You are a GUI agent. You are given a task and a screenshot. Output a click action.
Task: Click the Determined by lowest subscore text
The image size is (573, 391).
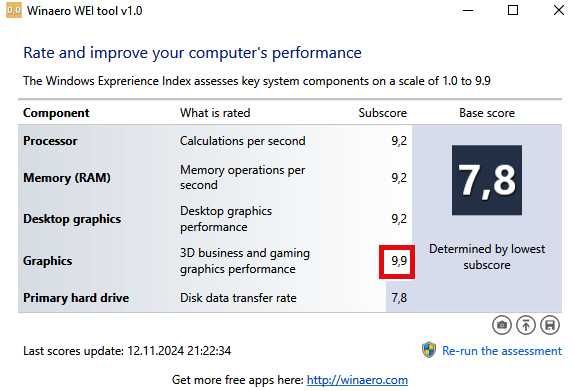(487, 257)
